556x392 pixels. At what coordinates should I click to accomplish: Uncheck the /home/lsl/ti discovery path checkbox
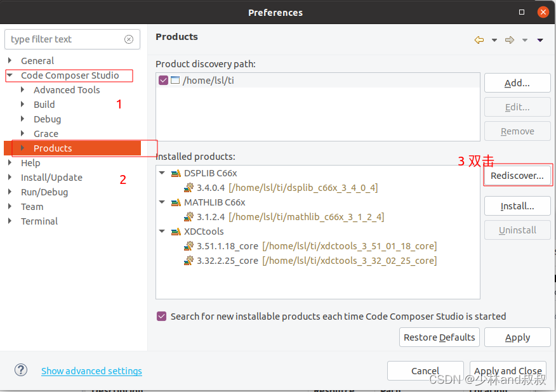coord(163,80)
